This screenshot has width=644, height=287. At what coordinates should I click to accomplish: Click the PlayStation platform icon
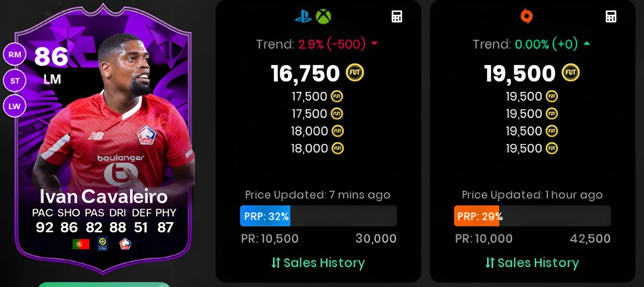[304, 17]
